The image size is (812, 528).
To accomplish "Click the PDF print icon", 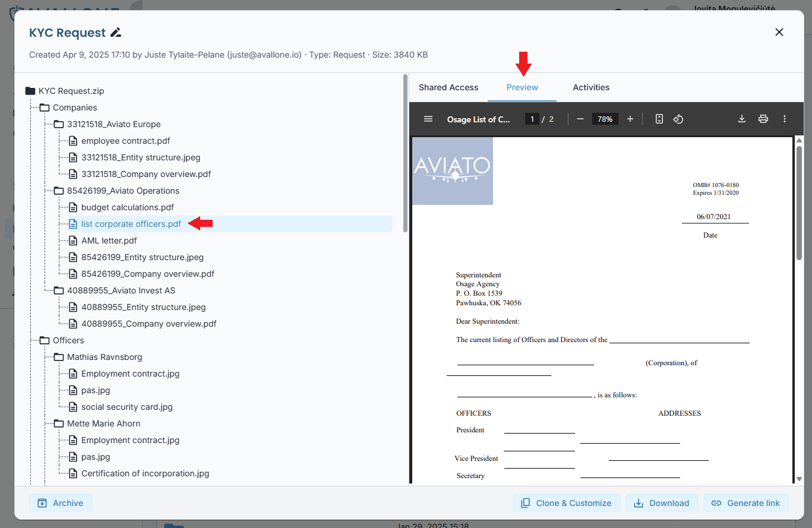I will click(763, 119).
